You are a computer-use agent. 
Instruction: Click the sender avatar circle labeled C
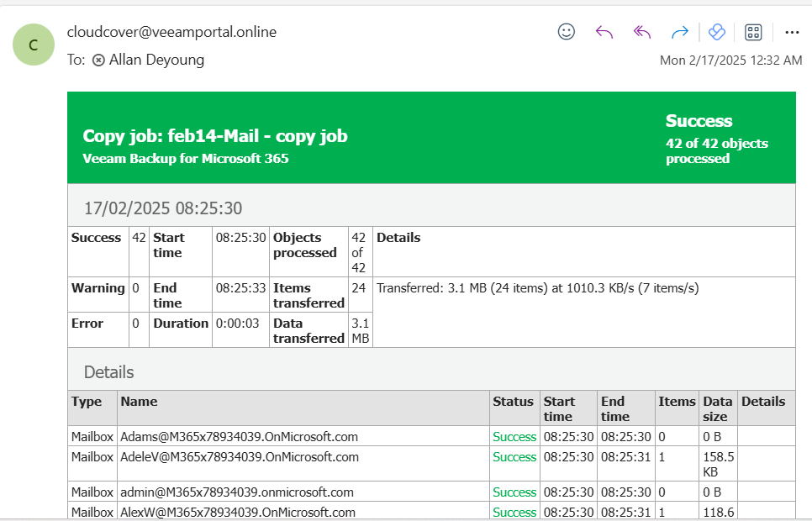point(34,45)
